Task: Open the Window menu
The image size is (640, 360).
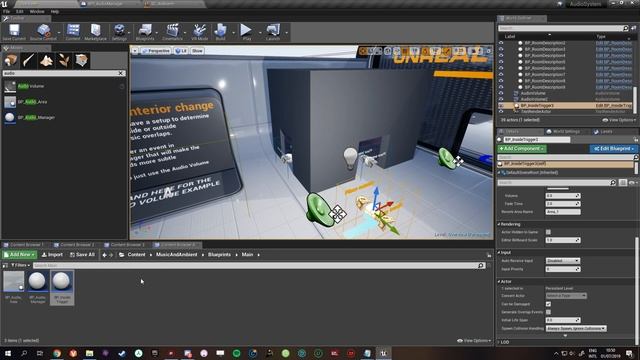Action: (37, 11)
